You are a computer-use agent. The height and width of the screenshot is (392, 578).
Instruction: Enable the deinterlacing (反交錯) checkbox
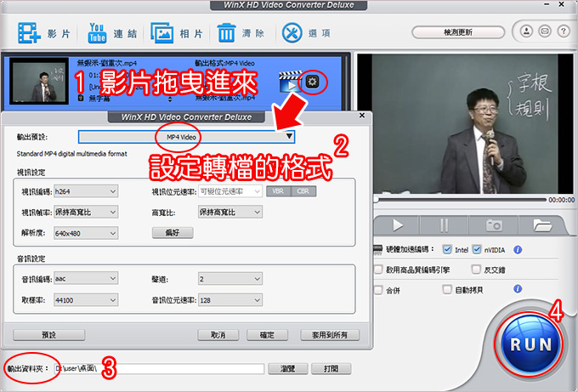click(476, 270)
